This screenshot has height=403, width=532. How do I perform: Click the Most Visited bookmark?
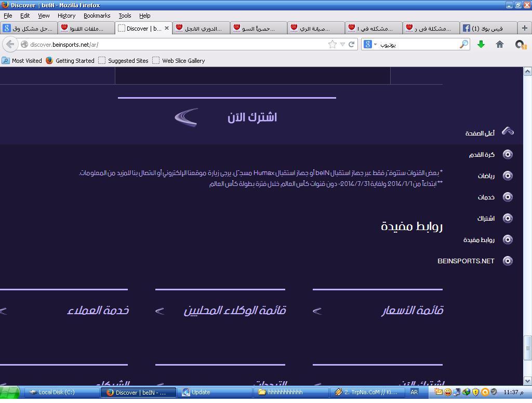pos(22,61)
